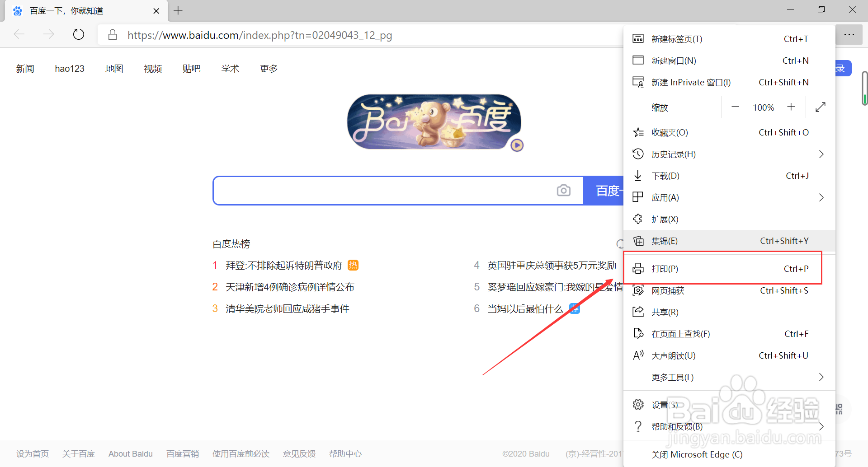Click the help question mark icon
The height and width of the screenshot is (467, 868).
point(638,426)
